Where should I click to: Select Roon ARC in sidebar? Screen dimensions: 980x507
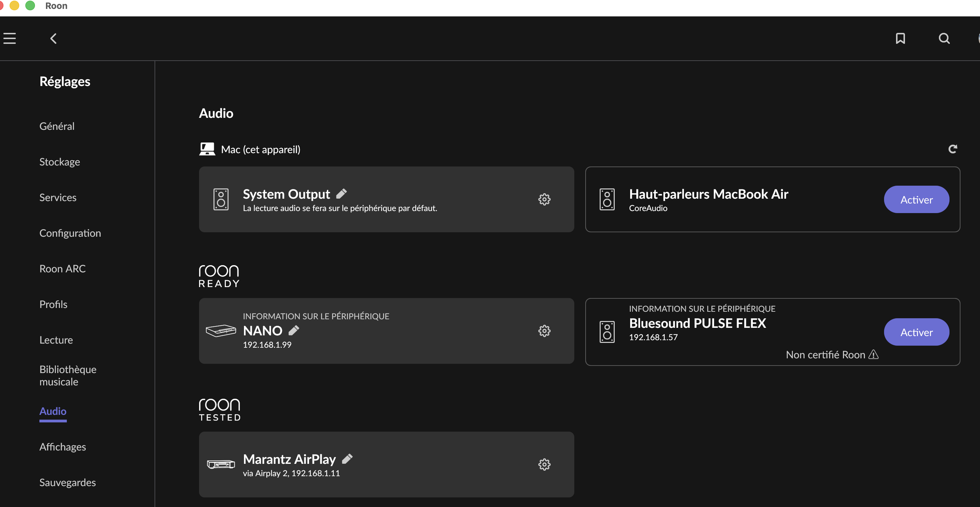[x=62, y=269]
